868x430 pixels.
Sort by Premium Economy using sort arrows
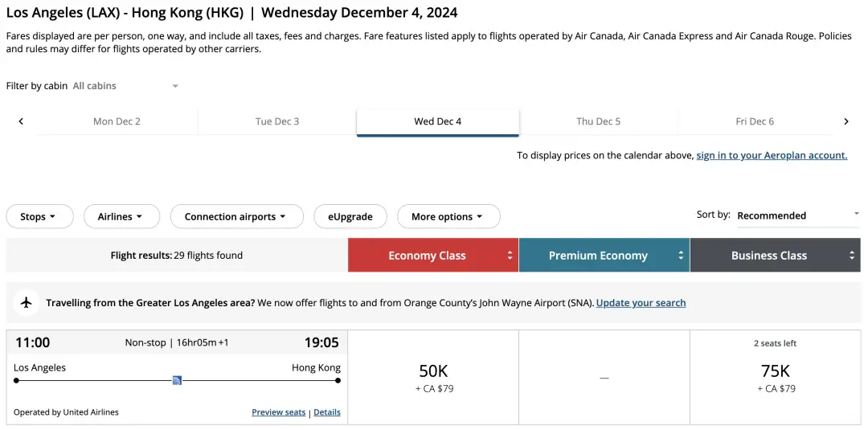pos(681,256)
